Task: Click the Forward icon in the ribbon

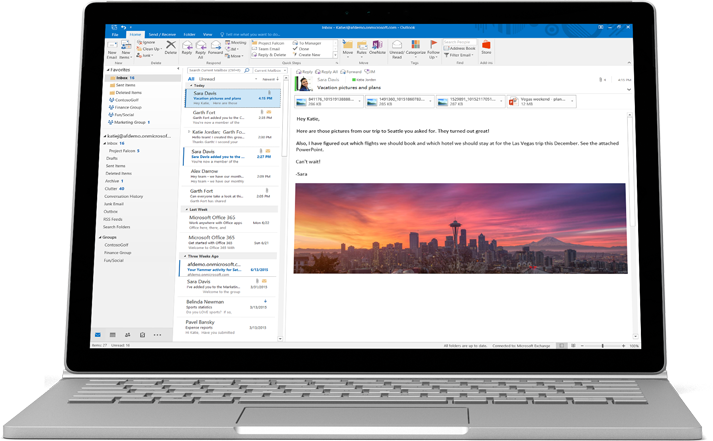Action: (214, 50)
